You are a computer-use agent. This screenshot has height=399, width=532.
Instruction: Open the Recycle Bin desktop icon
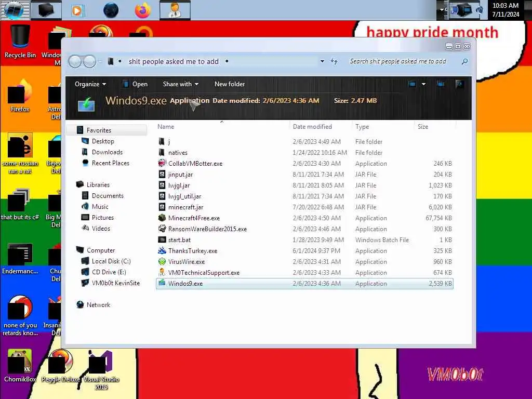[x=20, y=42]
